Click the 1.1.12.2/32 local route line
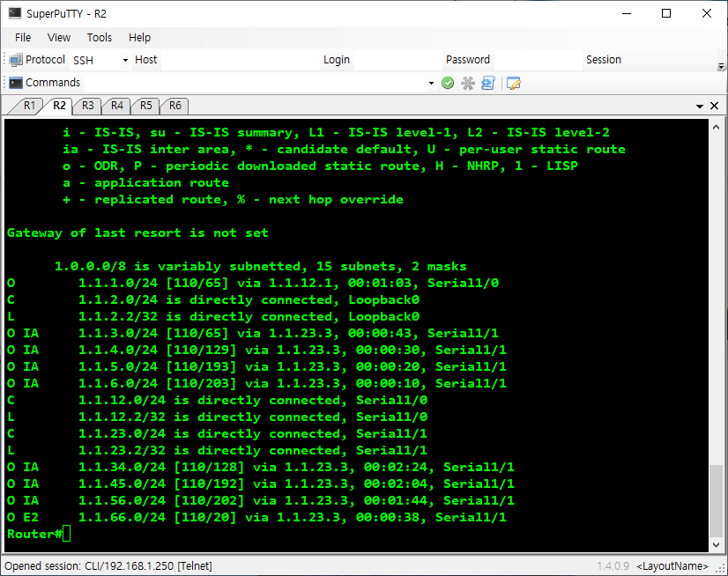The height and width of the screenshot is (576, 728). [x=218, y=417]
